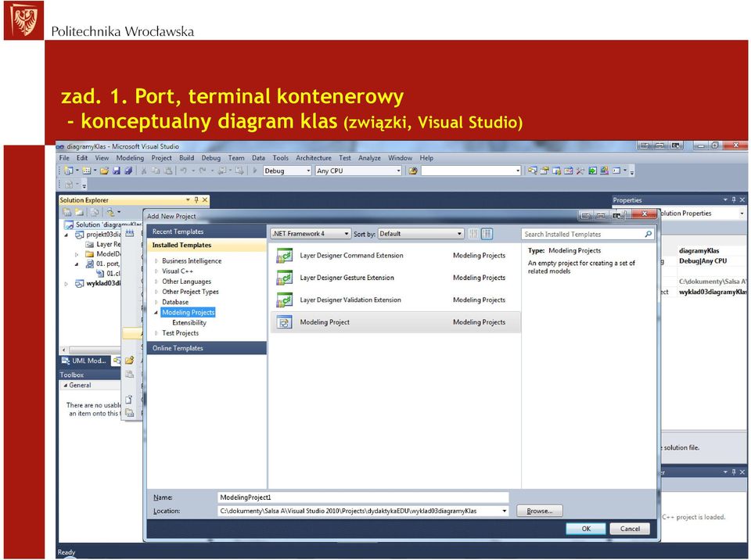This screenshot has width=751, height=560.
Task: Expand Visual C++ template node
Action: point(156,271)
